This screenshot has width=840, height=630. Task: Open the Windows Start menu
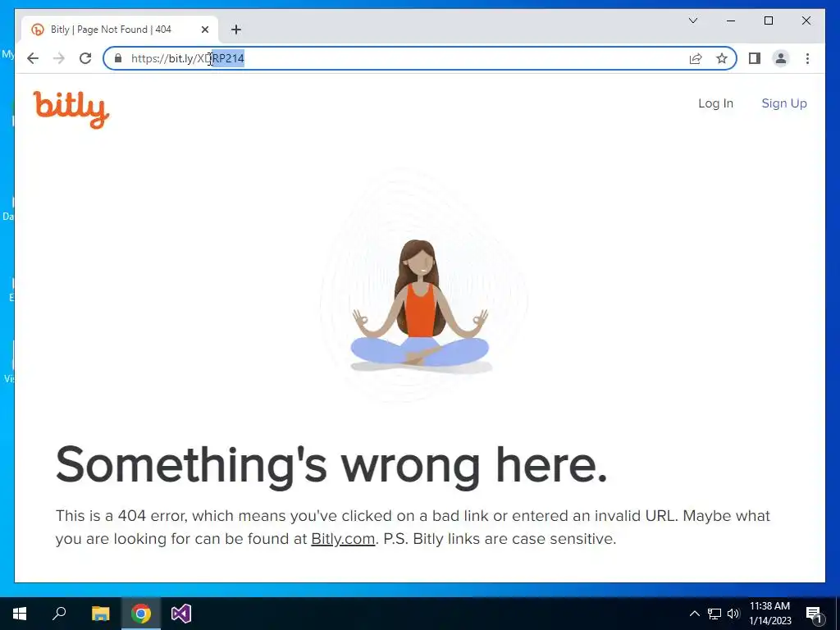pos(20,614)
